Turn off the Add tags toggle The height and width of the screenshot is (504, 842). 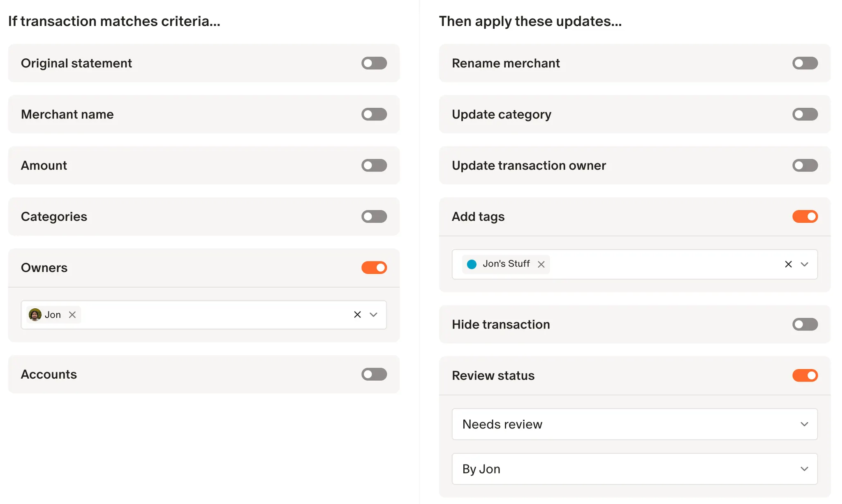[805, 217]
